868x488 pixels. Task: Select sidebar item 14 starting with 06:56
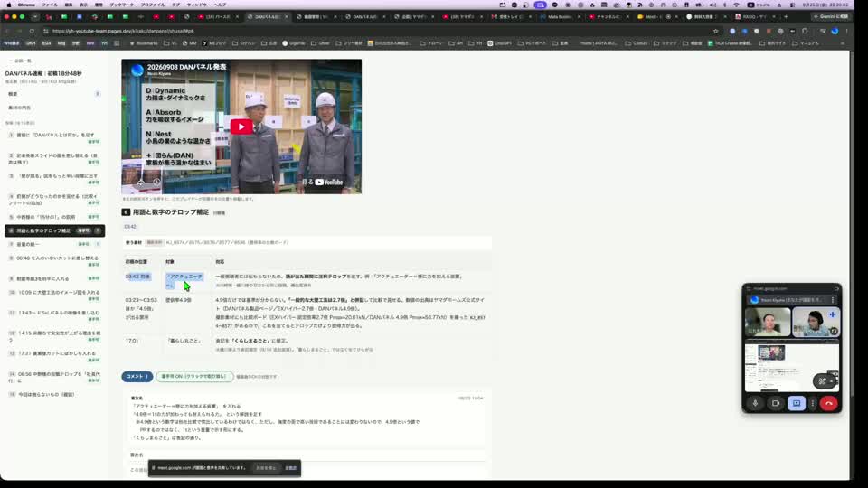click(53, 378)
